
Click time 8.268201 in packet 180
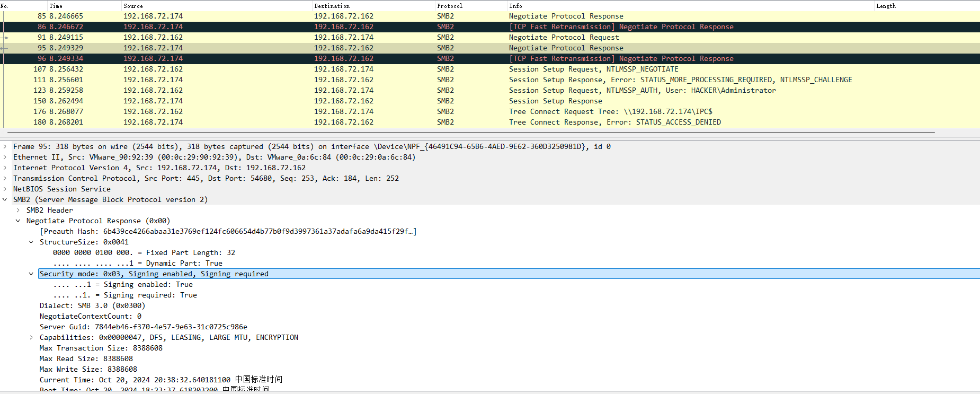pyautogui.click(x=66, y=122)
